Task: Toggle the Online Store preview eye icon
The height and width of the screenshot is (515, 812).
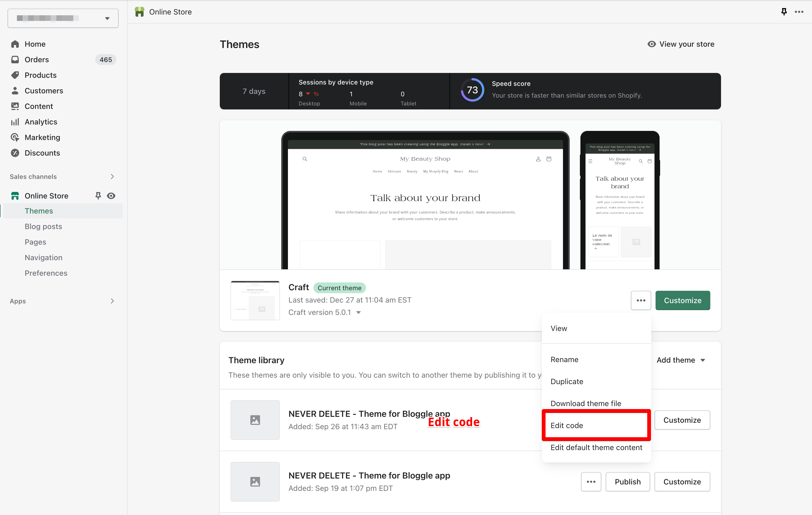Action: (111, 196)
